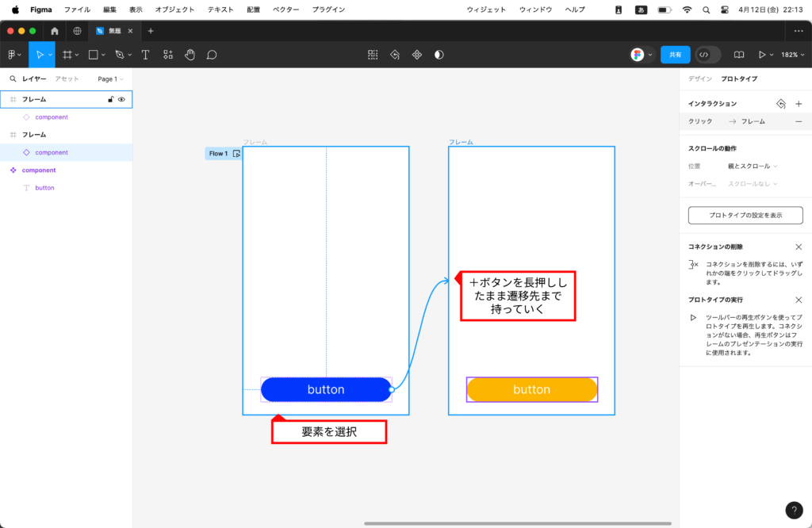The image size is (812, 528).
Task: Open the 親とスクロール position dropdown
Action: [752, 166]
